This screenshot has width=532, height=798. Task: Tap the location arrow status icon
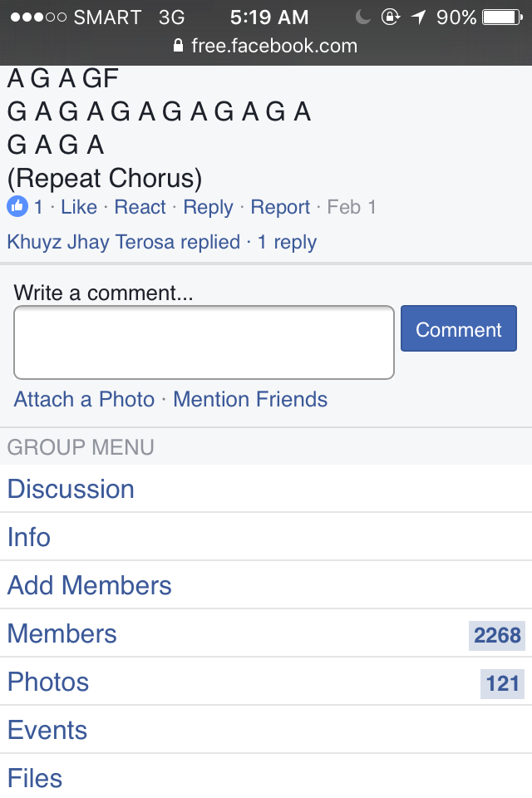pos(418,17)
